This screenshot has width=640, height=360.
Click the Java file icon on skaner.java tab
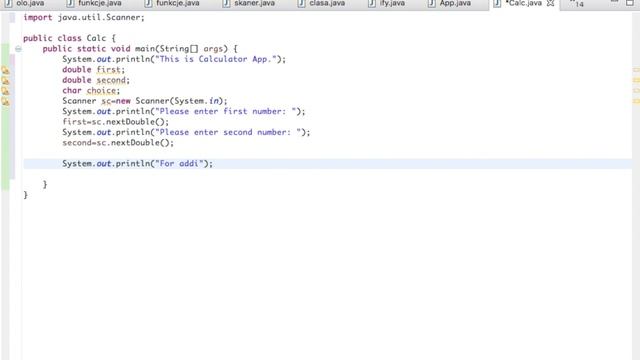point(226,3)
